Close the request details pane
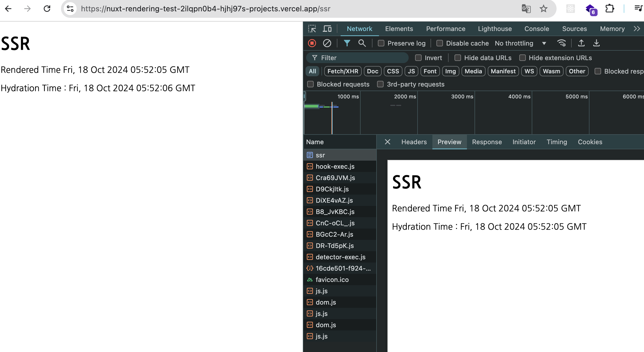644x352 pixels. [388, 142]
